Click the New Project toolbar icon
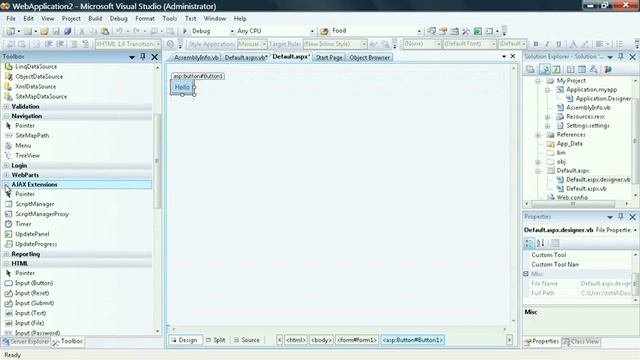 click(x=10, y=31)
